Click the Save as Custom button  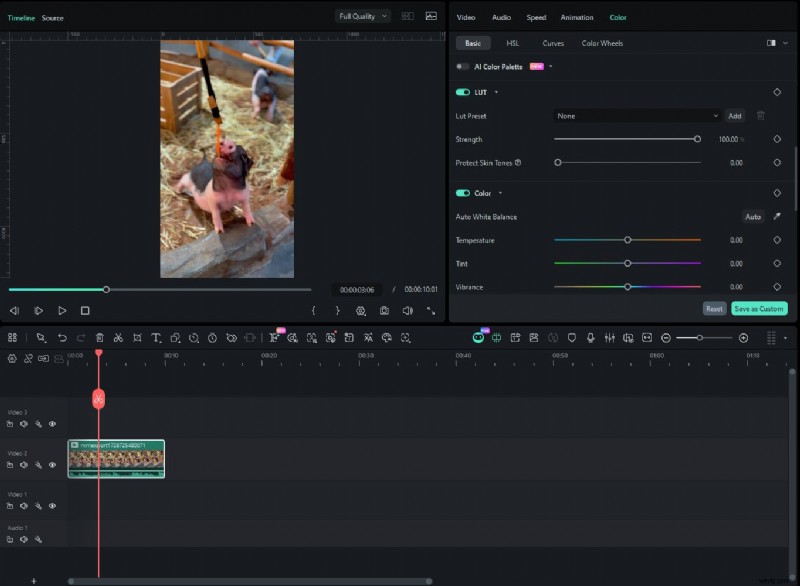click(758, 308)
